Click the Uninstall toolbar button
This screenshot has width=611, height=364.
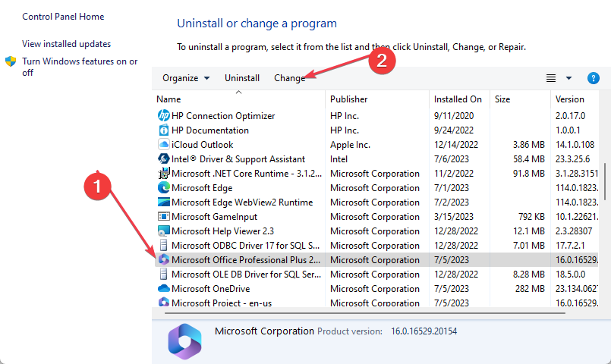coord(242,78)
